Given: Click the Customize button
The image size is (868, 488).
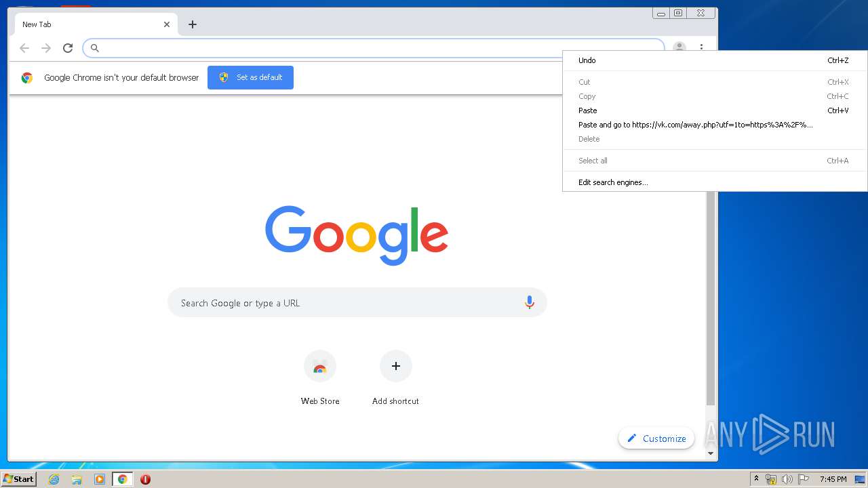Looking at the screenshot, I should (x=656, y=439).
